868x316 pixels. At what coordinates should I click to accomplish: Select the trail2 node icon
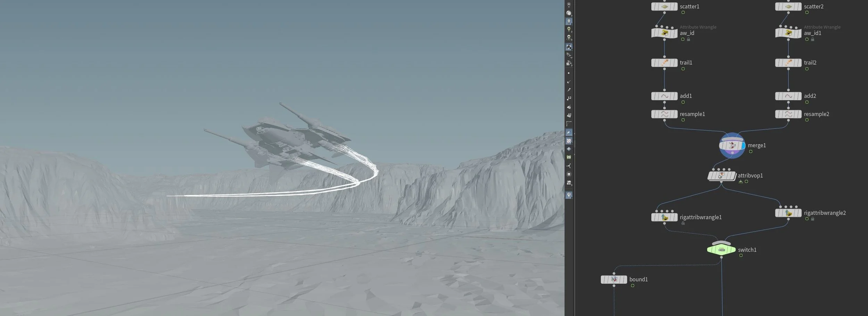(x=788, y=63)
